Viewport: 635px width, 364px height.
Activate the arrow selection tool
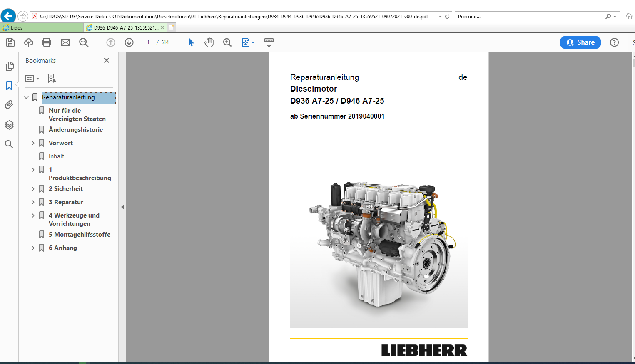191,42
